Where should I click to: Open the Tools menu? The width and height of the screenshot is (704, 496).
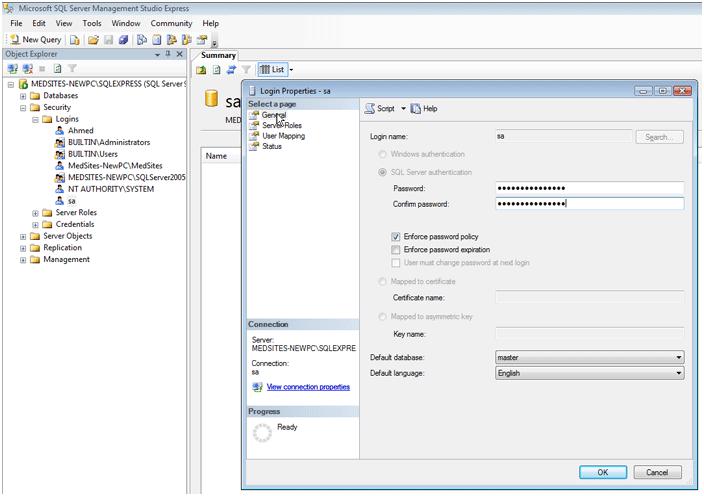92,23
